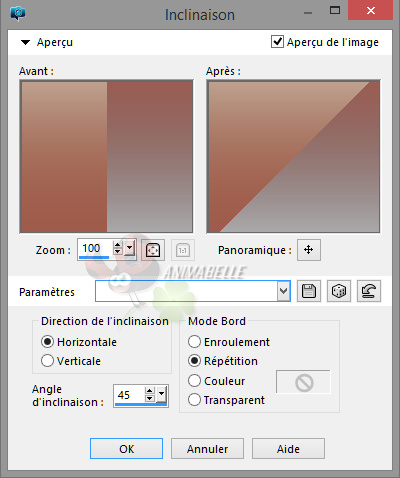
Task: Click in the Angle d'inclinaison value field
Action: click(129, 395)
